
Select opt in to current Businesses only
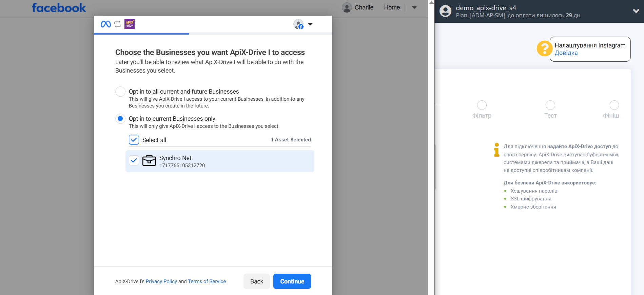(120, 119)
